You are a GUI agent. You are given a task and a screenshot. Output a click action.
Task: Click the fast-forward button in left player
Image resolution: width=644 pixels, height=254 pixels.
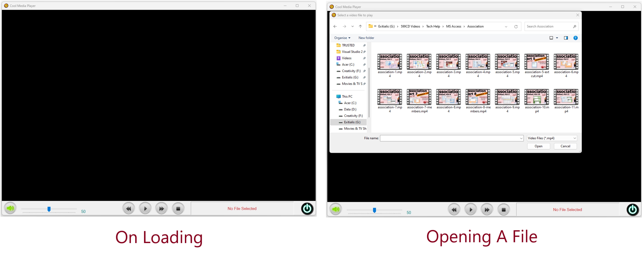pyautogui.click(x=161, y=208)
